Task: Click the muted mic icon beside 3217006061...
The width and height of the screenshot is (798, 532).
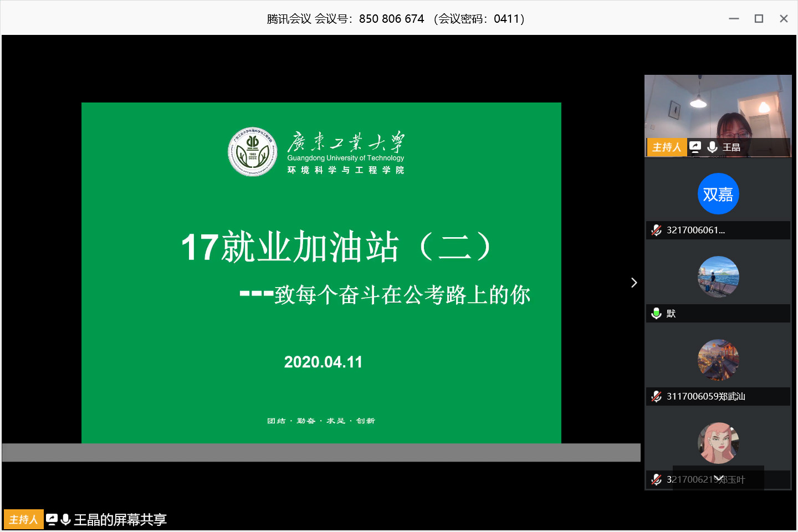Action: [x=657, y=230]
